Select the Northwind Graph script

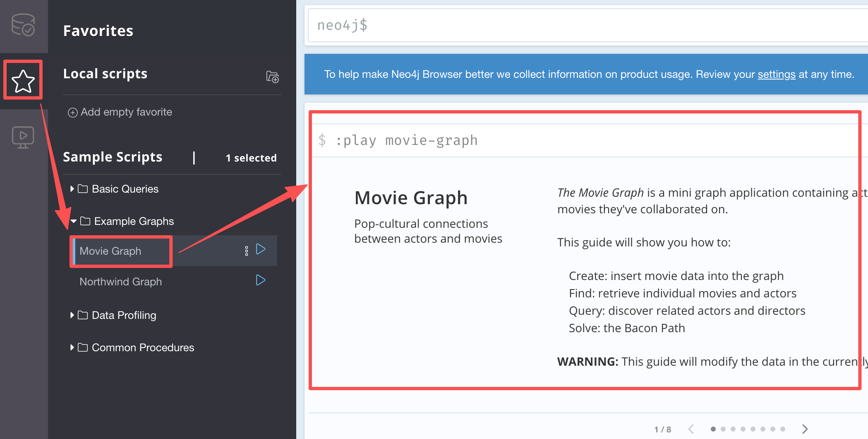tap(121, 282)
